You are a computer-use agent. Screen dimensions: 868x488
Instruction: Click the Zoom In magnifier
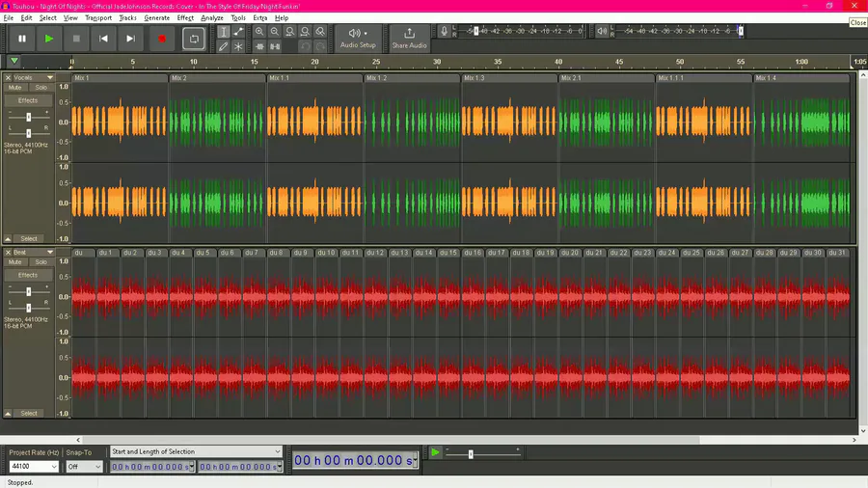click(259, 32)
